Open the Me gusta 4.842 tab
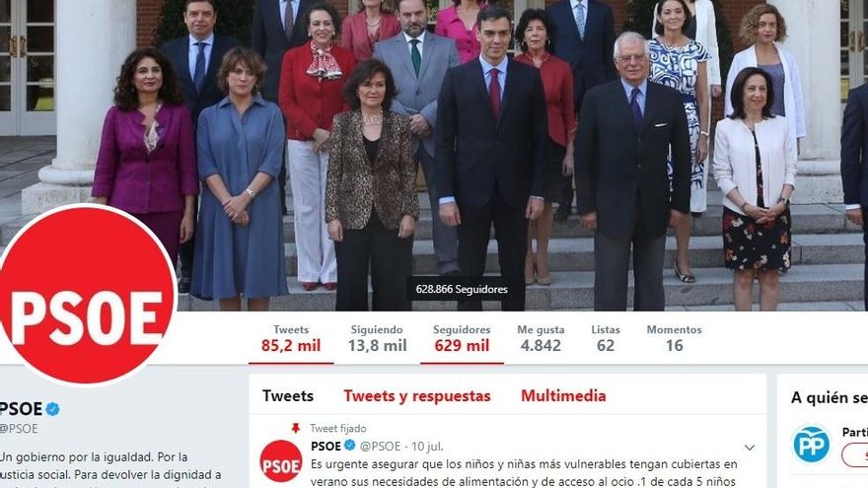Screen dimensions: 868x488 click(541, 338)
